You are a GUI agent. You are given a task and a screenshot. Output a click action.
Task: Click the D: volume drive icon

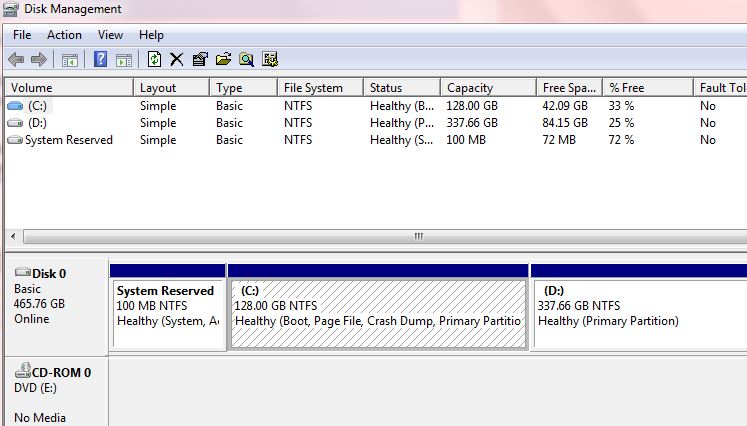coord(15,123)
